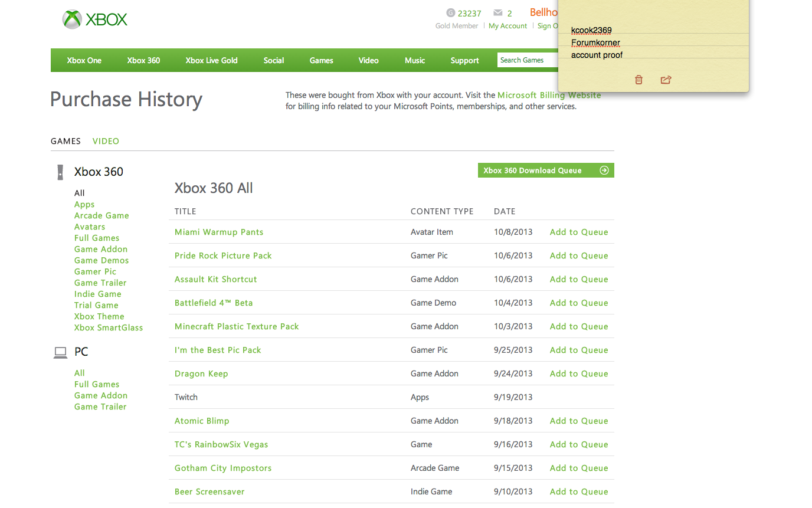Open the Beer Screensaver title
Screen dimensions: 812x508
click(209, 491)
